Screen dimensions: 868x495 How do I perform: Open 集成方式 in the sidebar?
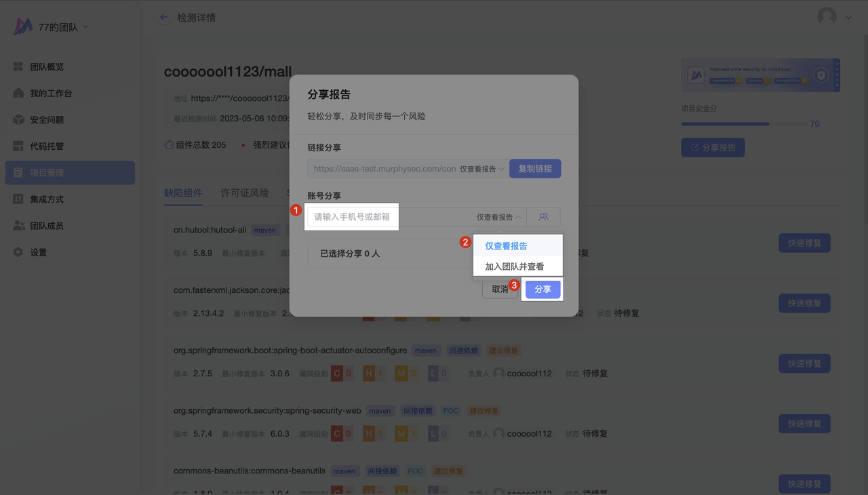pyautogui.click(x=47, y=199)
